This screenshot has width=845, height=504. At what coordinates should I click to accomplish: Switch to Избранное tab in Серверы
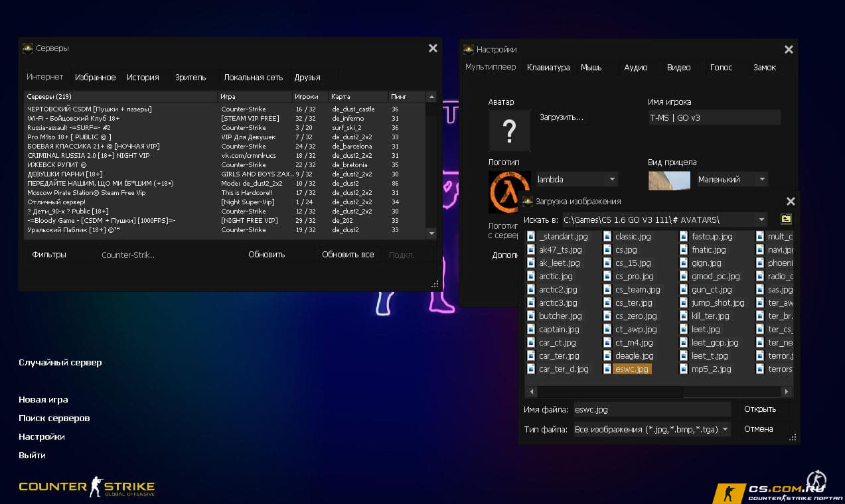coord(95,78)
